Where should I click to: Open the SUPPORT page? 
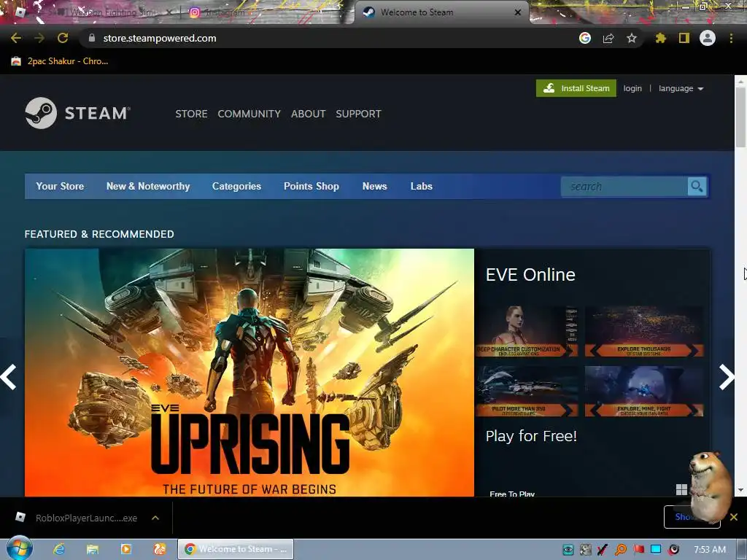coord(358,114)
